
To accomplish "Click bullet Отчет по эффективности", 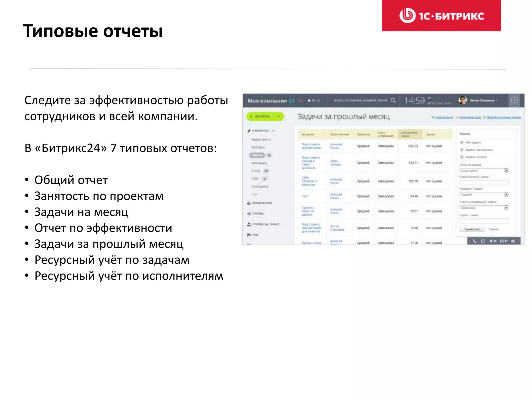I will pyautogui.click(x=103, y=228).
